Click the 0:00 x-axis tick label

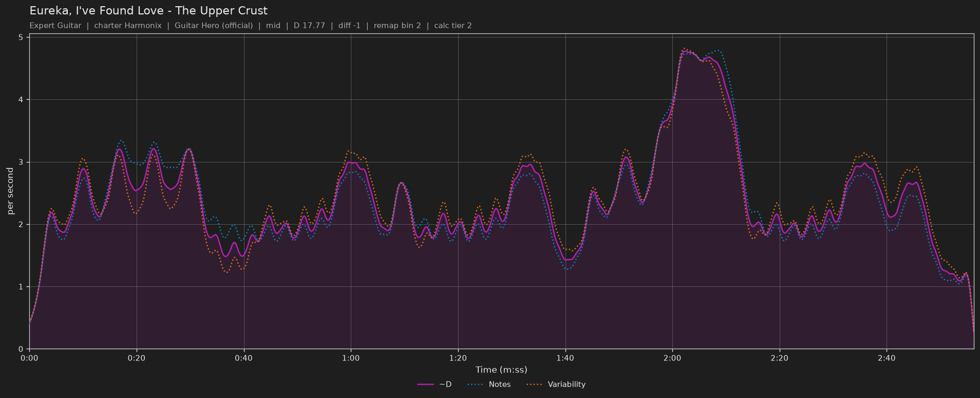pos(29,358)
